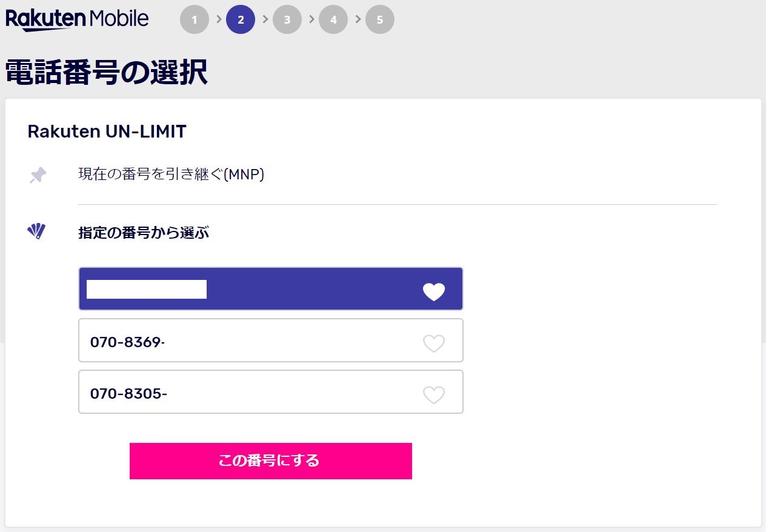This screenshot has height=532, width=766.
Task: Click the Rakuten Mobile logo
Action: coord(77,19)
